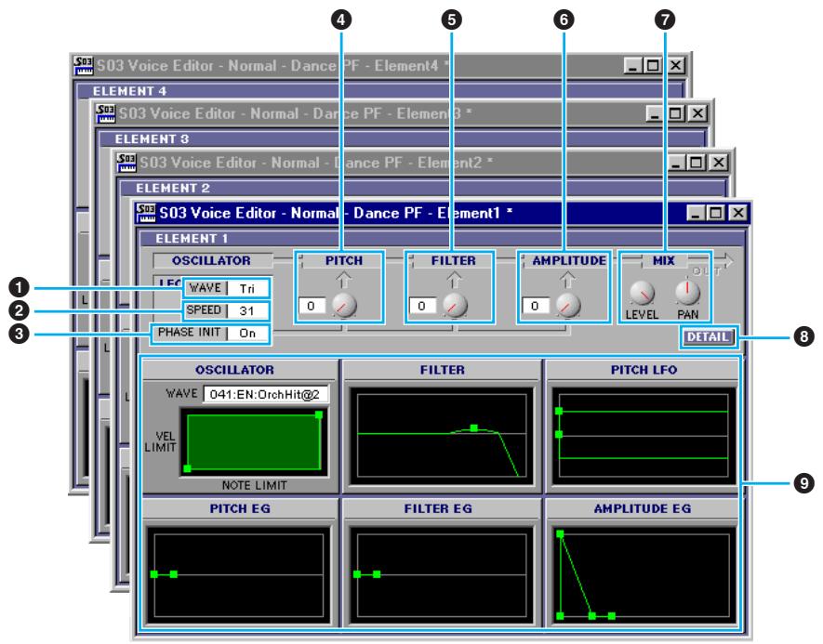Click the top-right handle of the note limit graph

point(319,414)
